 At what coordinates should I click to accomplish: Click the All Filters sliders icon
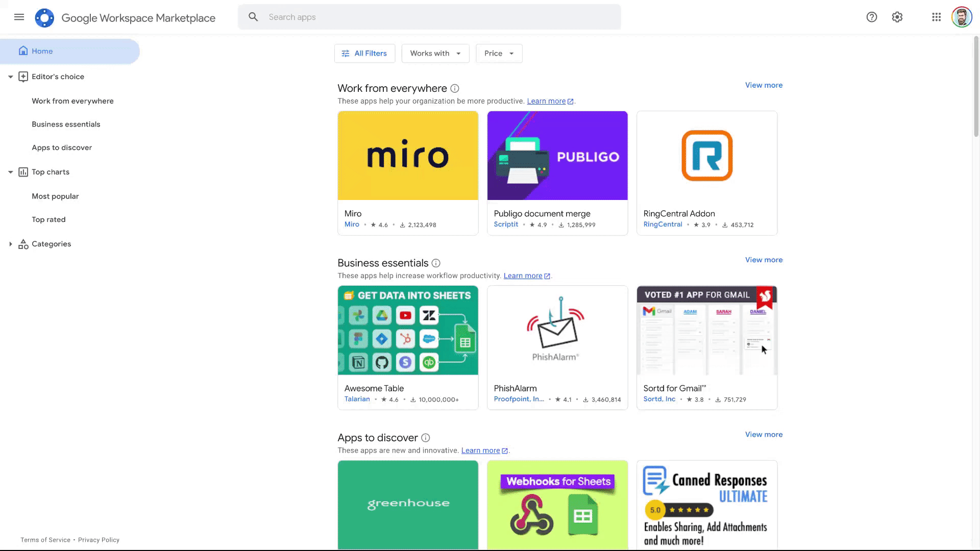coord(346,54)
